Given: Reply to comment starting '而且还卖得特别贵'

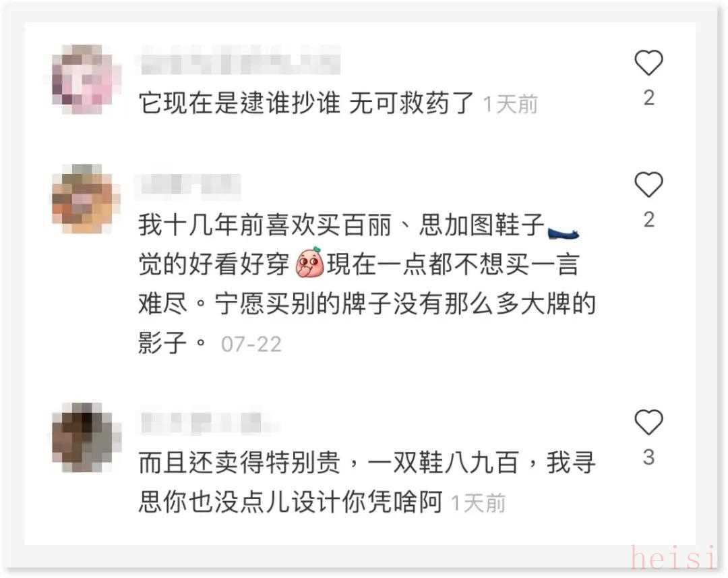Looking at the screenshot, I should pyautogui.click(x=367, y=482).
